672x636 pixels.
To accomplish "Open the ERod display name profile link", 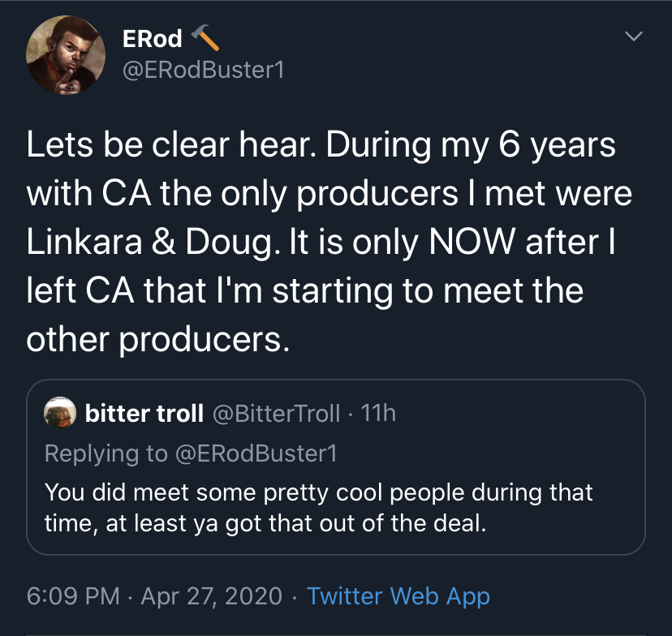I will point(152,39).
